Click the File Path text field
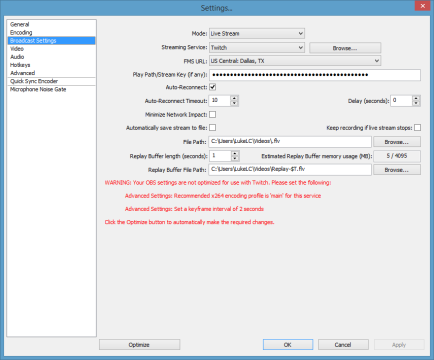 coord(290,142)
